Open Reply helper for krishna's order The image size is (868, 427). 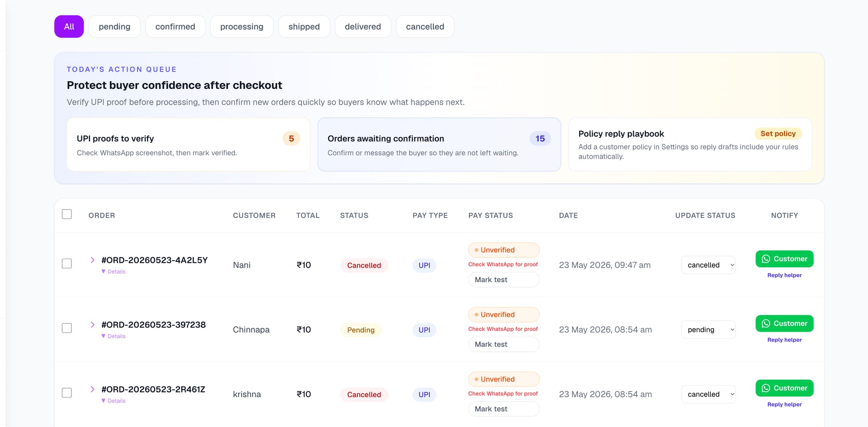click(785, 405)
